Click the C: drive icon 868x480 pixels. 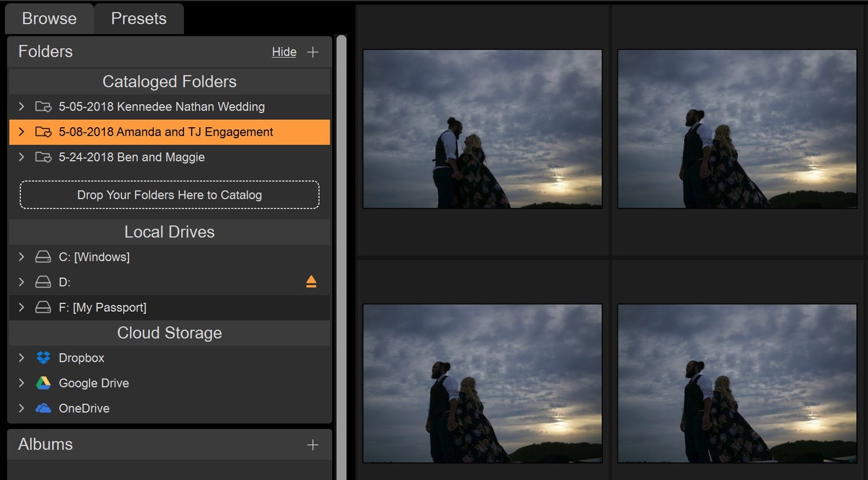point(43,257)
